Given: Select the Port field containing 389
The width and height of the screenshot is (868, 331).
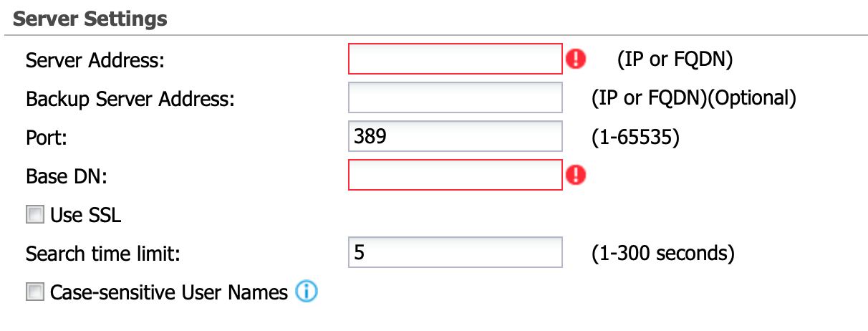Looking at the screenshot, I should (x=455, y=137).
